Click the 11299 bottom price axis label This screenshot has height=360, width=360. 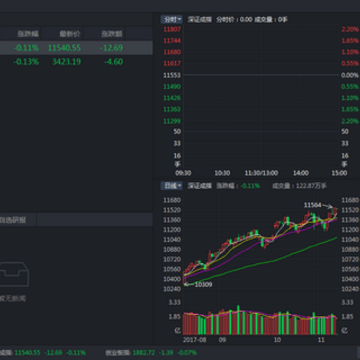[x=172, y=121]
